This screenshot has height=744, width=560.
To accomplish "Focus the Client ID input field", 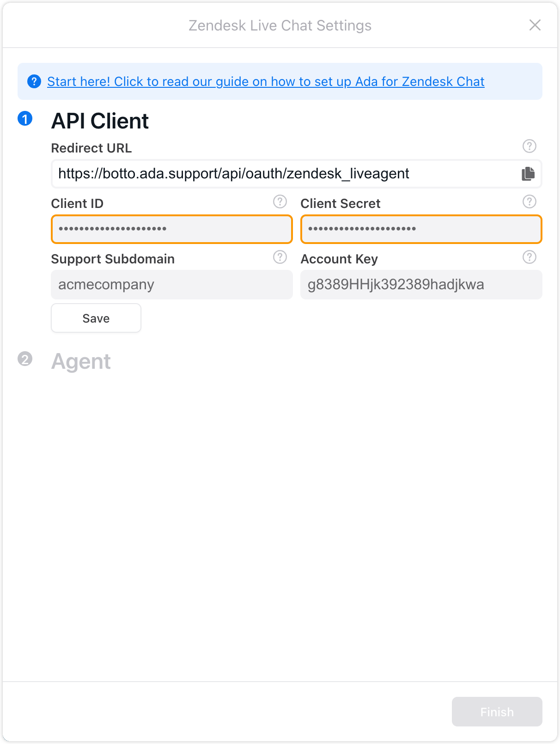I will [171, 229].
